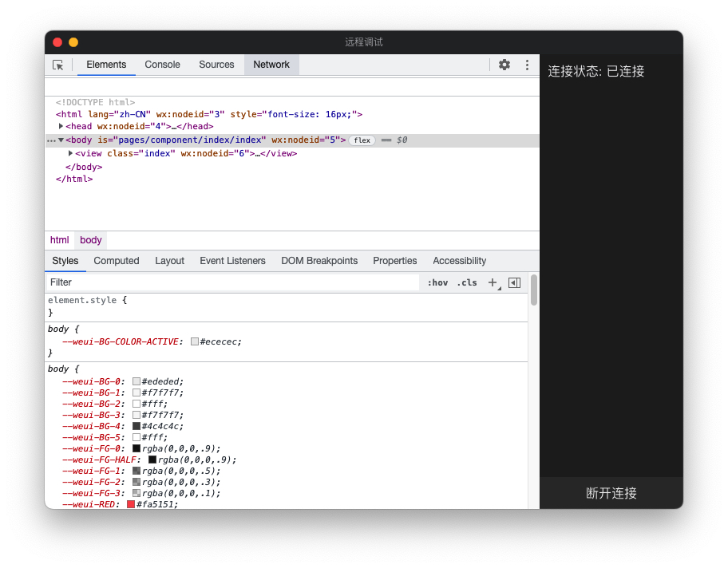Viewport: 728px width, 568px height.
Task: Toggle the :hov element state panel
Action: click(437, 282)
